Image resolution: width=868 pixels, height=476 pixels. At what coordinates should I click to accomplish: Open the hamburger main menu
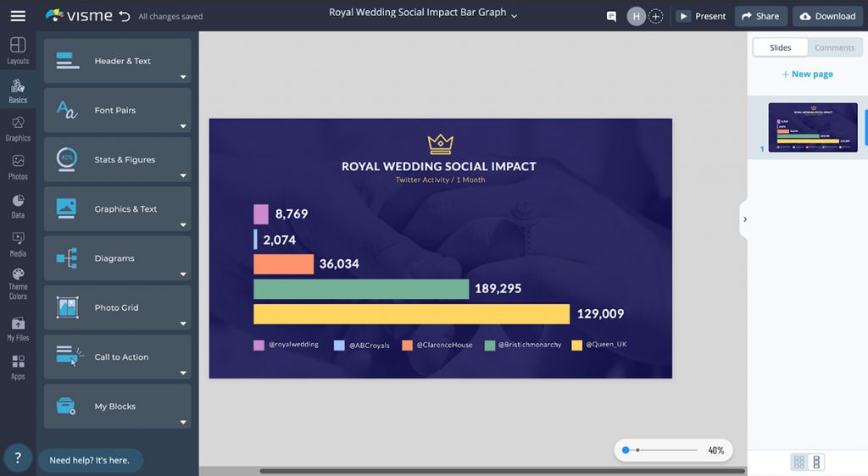click(18, 16)
